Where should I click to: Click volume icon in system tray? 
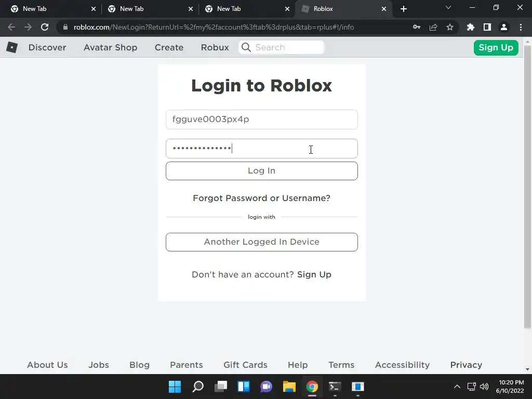(484, 387)
